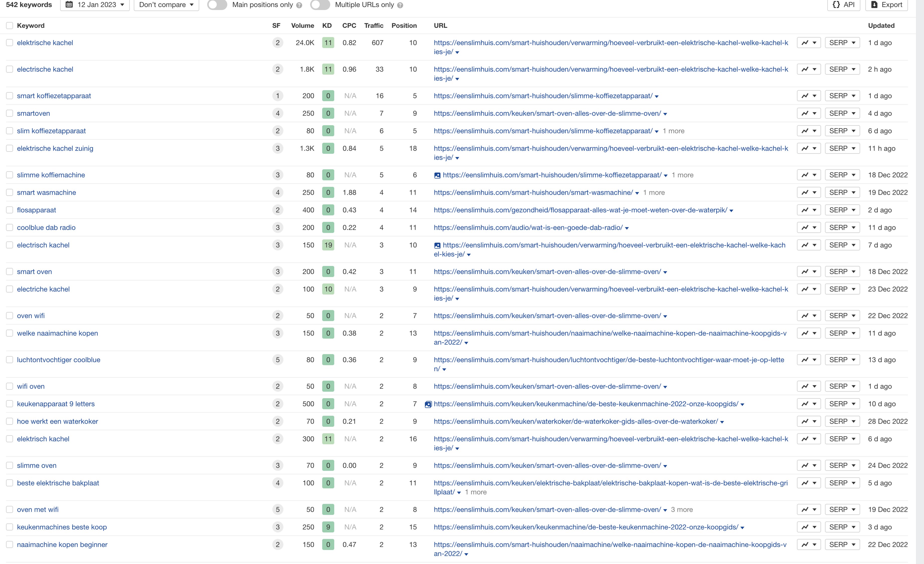The image size is (924, 564).
Task: Toggle Main positions only switch
Action: coord(217,5)
